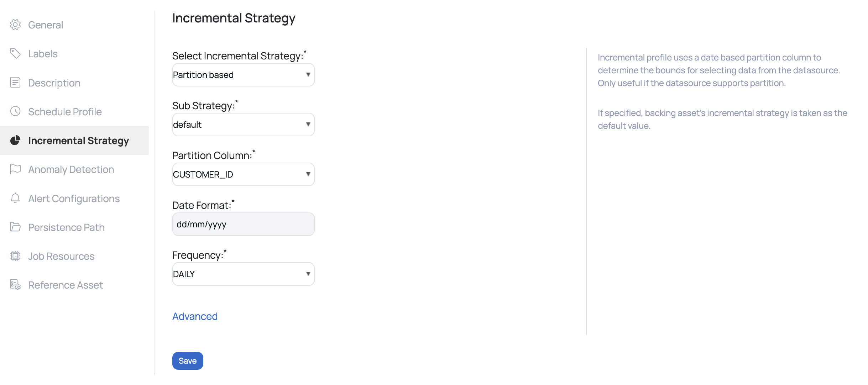Click the Save button
Screen dimensions: 868x385
click(187, 360)
